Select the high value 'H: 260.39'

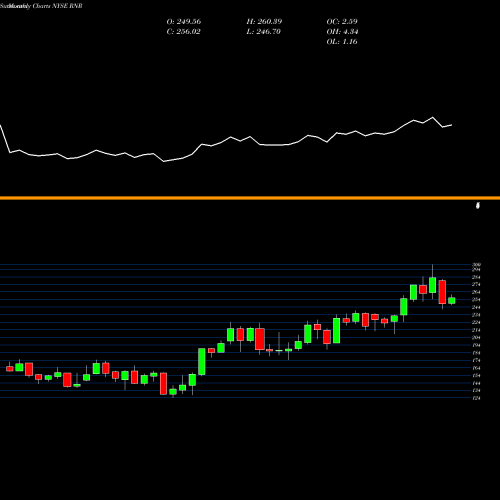coord(264,22)
